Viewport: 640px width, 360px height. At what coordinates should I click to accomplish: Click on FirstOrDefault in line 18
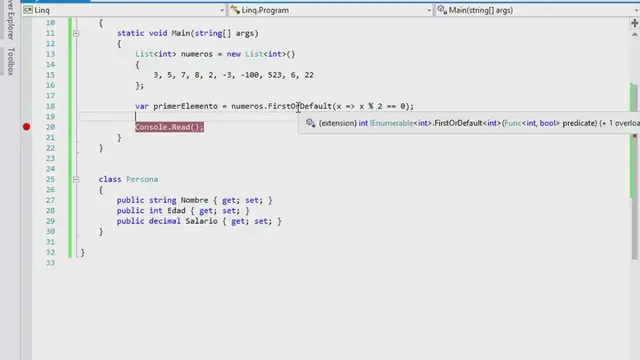pos(300,106)
